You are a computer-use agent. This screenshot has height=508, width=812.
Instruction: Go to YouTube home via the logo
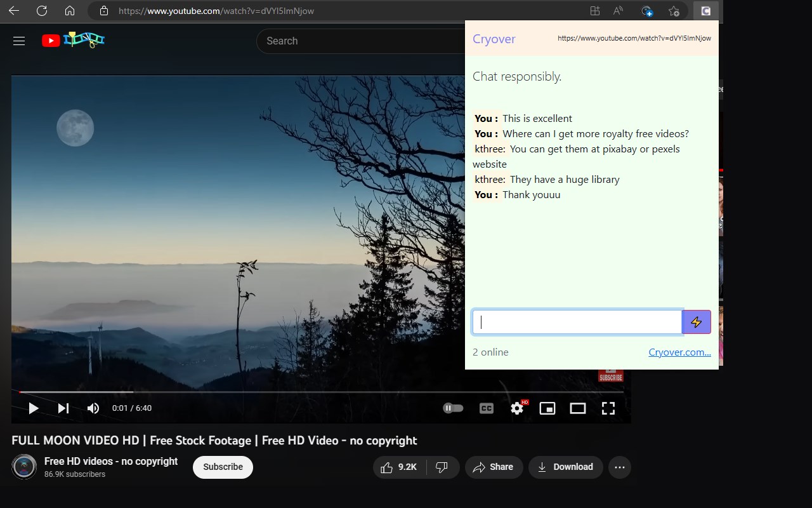pyautogui.click(x=74, y=40)
